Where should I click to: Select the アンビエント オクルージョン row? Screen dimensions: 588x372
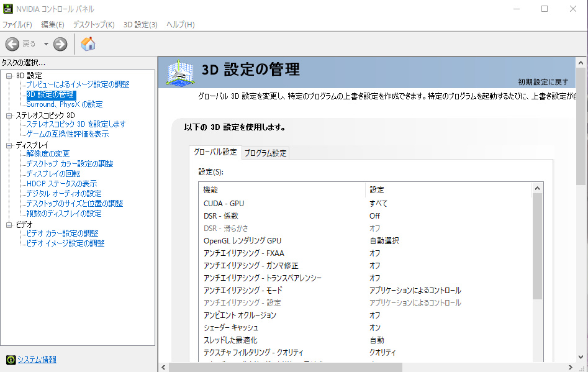(365, 315)
